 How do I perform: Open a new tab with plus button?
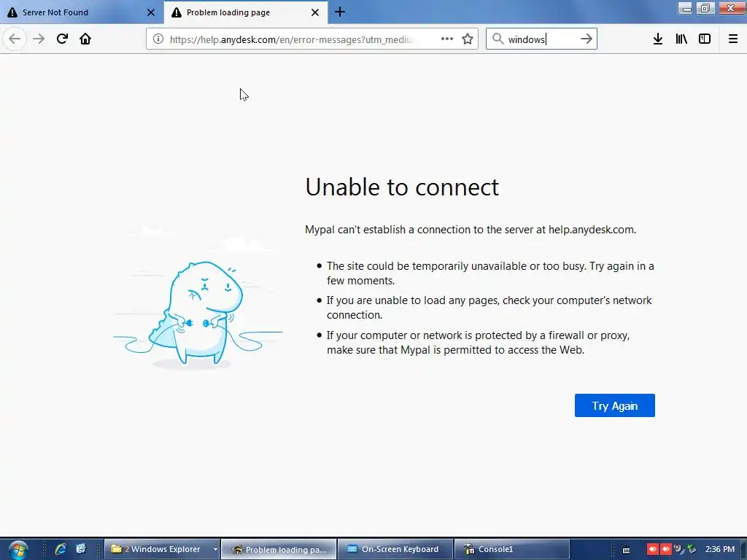(340, 12)
